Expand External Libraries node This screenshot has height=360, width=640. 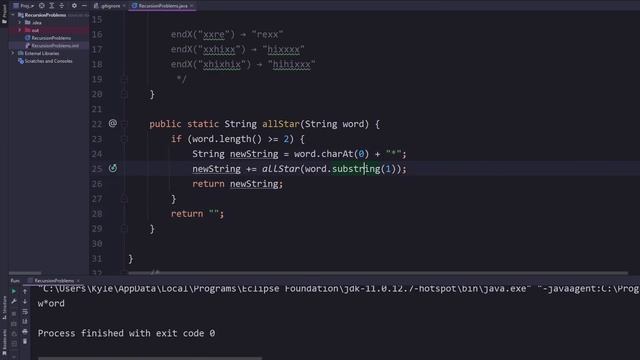click(x=13, y=53)
